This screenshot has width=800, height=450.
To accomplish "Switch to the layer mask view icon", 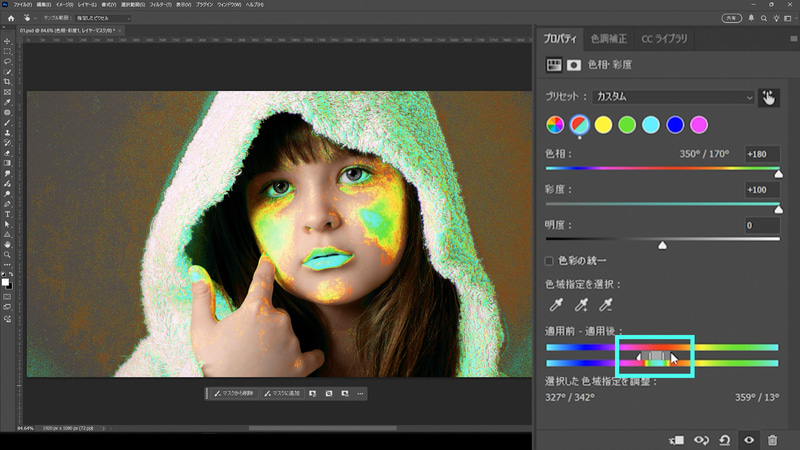I will 574,65.
